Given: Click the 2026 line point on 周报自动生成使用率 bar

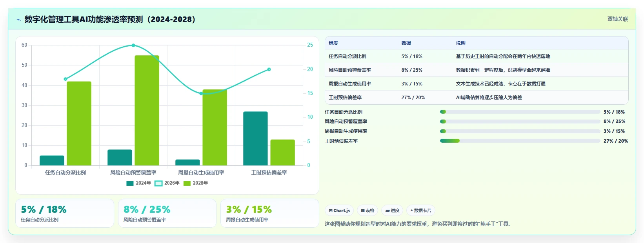Looking at the screenshot, I should click(x=201, y=94).
